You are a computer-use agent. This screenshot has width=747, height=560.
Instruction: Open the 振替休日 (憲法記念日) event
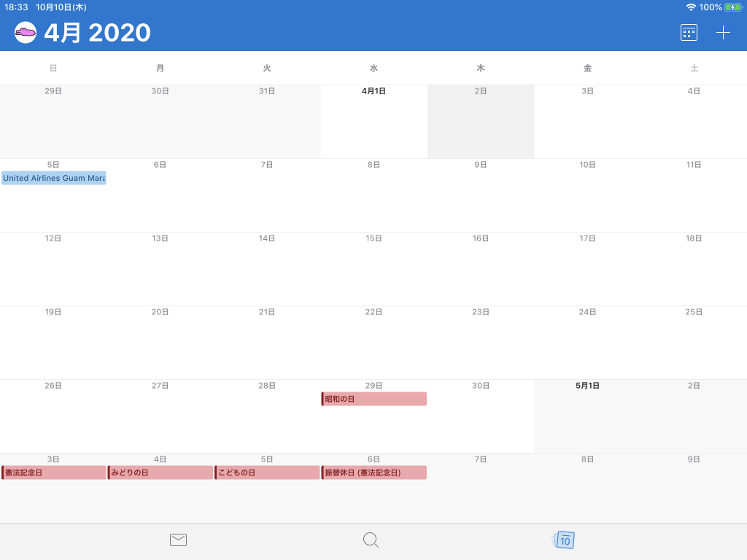click(373, 472)
